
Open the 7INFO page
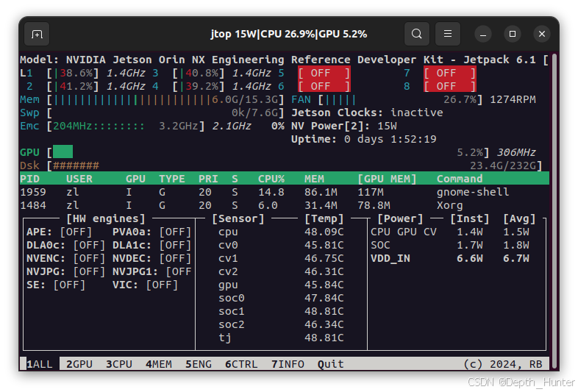pos(288,364)
